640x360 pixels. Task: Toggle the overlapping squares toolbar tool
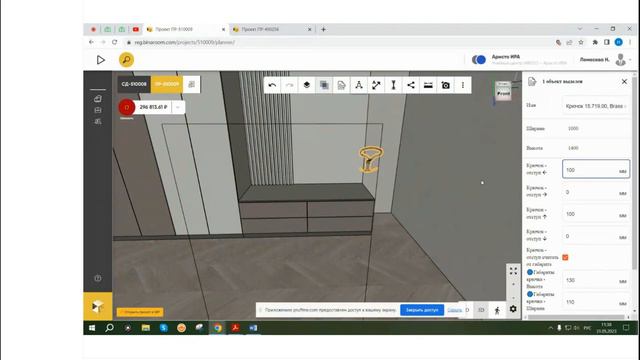click(x=324, y=85)
